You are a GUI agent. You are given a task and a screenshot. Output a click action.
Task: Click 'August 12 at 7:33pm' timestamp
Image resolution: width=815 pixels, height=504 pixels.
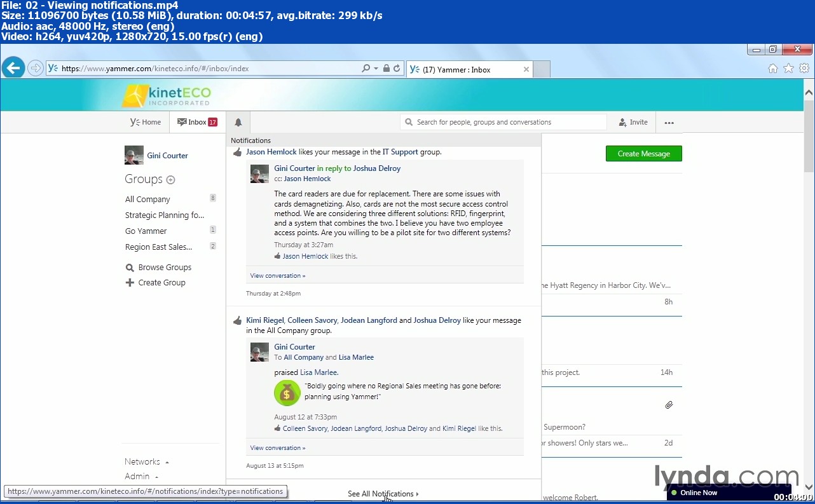(306, 417)
